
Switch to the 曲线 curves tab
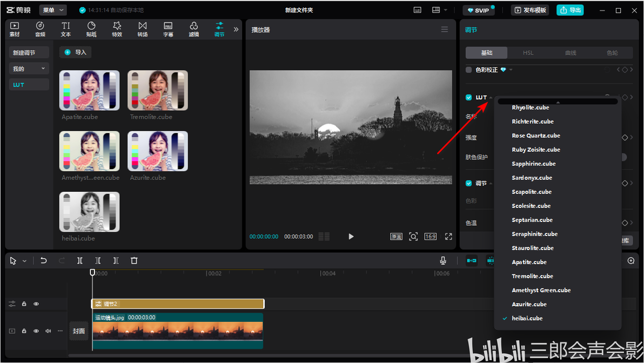click(571, 52)
